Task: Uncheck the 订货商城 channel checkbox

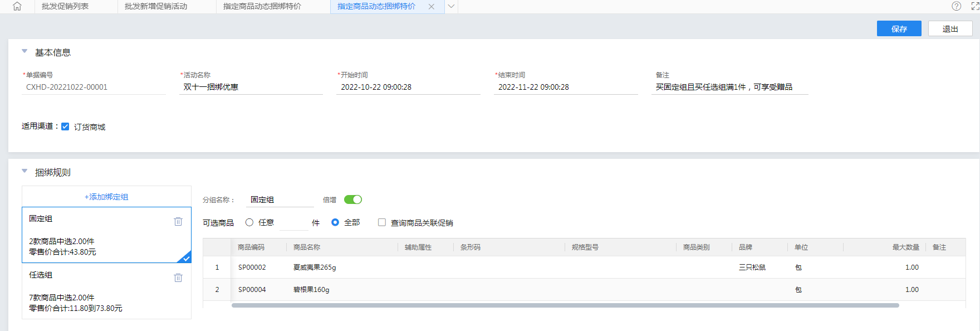Action: pyautogui.click(x=65, y=126)
